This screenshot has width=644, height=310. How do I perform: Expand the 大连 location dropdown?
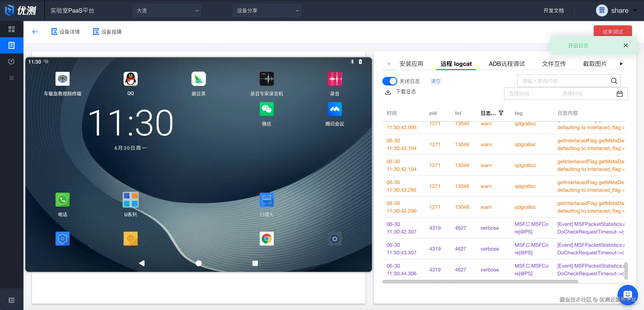(x=167, y=10)
